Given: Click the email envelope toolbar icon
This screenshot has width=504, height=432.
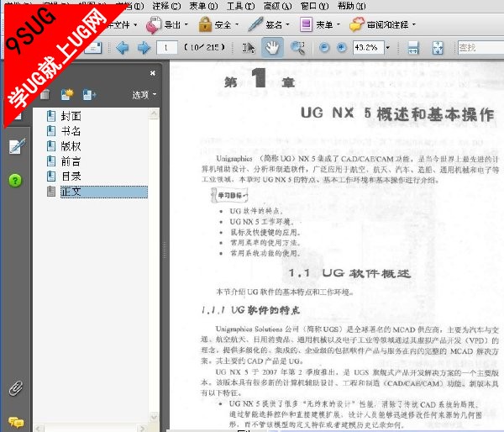Looking at the screenshot, I should point(93,48).
